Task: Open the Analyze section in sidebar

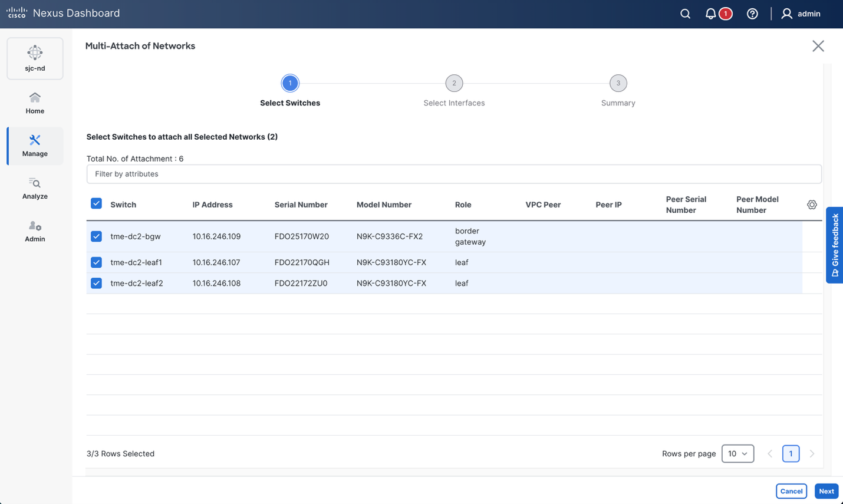Action: 35,189
